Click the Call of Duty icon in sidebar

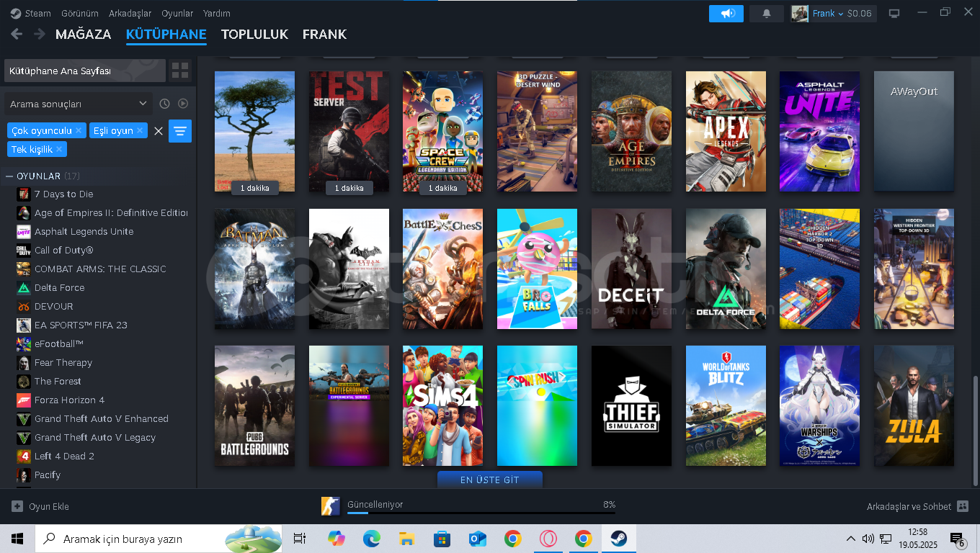point(24,250)
